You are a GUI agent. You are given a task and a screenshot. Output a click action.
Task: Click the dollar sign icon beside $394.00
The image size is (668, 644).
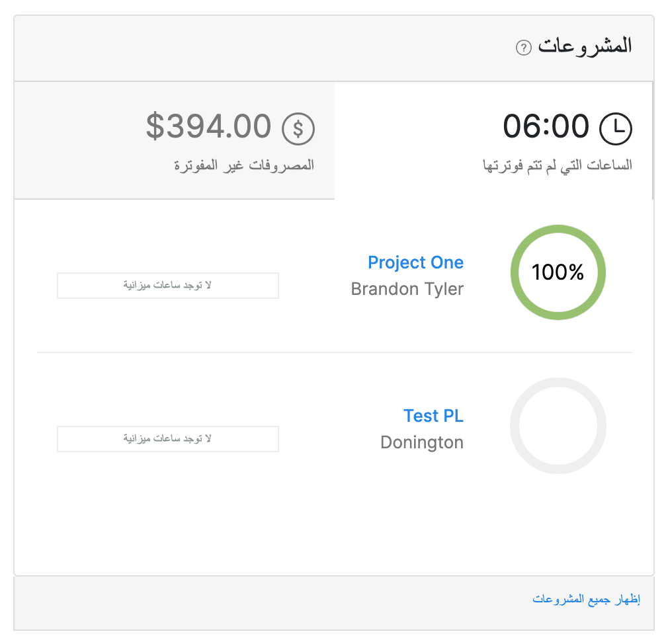[x=298, y=129]
